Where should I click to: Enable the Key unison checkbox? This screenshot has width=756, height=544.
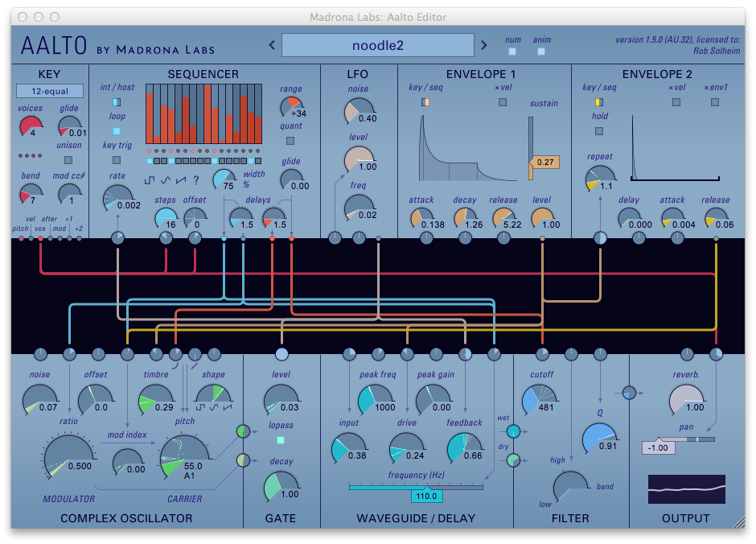pos(69,159)
